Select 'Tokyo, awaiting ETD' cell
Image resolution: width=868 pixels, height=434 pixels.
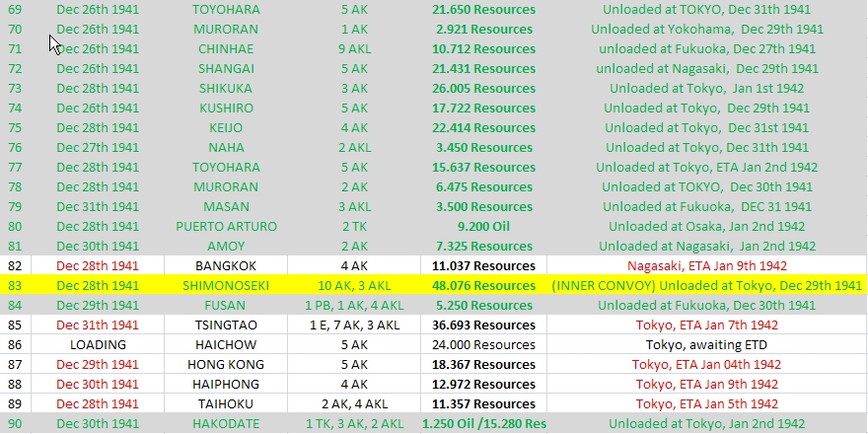[707, 345]
